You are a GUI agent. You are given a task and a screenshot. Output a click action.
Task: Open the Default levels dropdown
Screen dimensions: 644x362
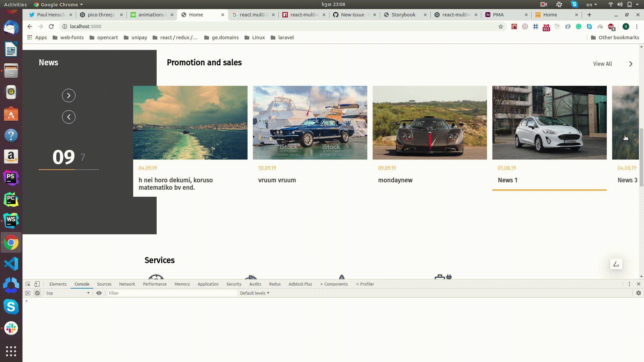pos(254,293)
